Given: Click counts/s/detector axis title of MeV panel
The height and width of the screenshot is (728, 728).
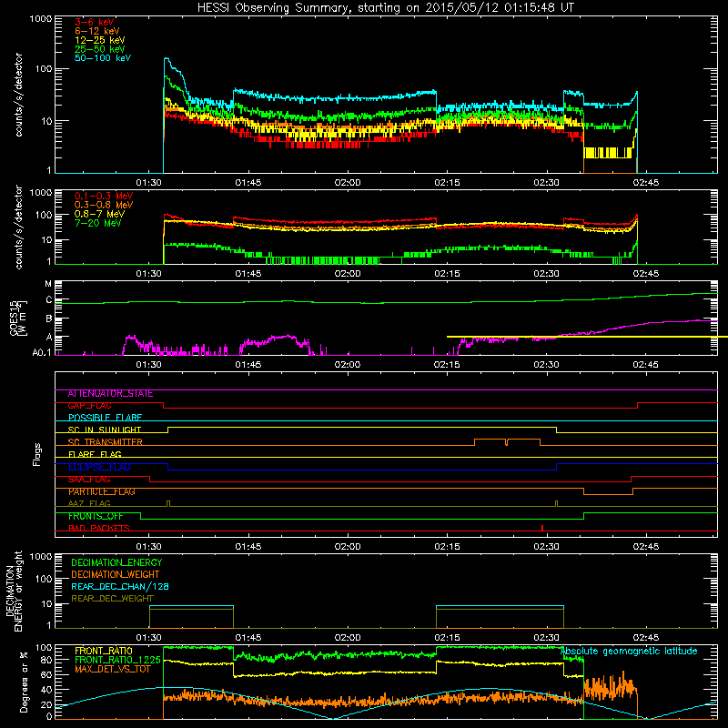Looking at the screenshot, I should tap(18, 227).
